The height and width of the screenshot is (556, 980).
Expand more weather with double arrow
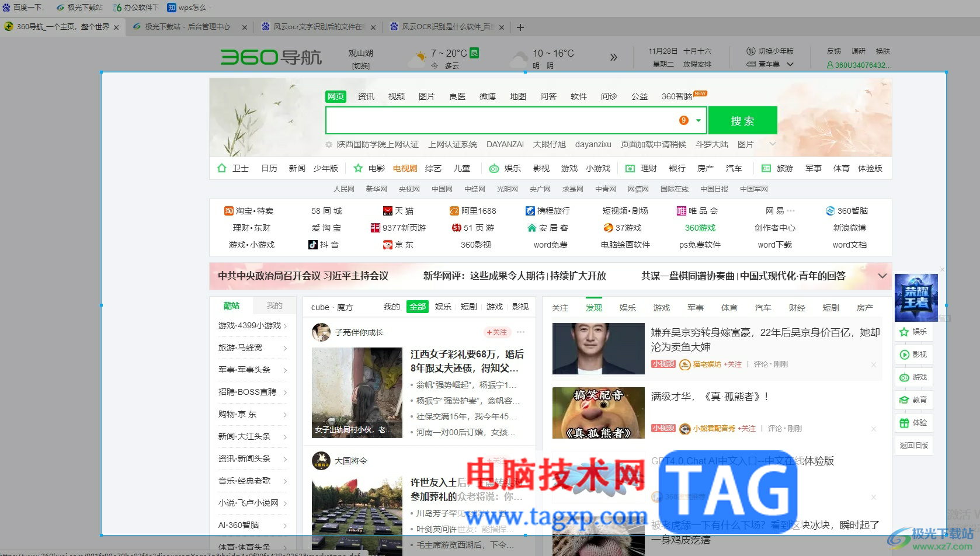point(613,57)
